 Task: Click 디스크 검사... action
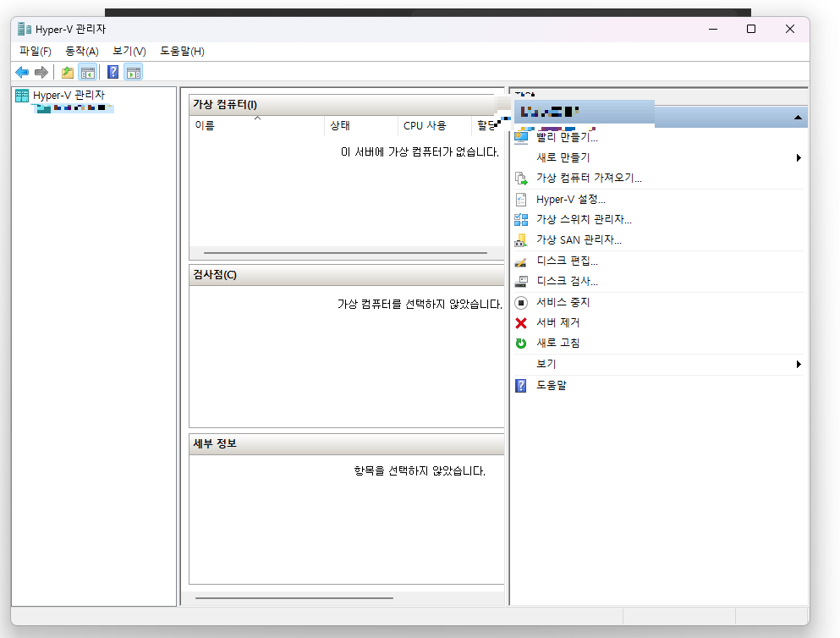568,282
